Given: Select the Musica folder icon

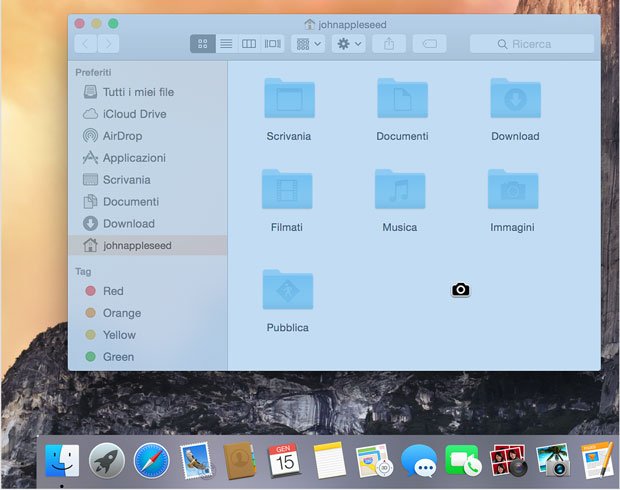Looking at the screenshot, I should 400,189.
